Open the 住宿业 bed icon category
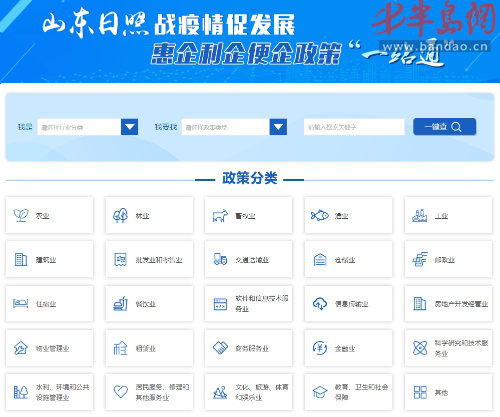The height and width of the screenshot is (417, 500). (x=21, y=303)
